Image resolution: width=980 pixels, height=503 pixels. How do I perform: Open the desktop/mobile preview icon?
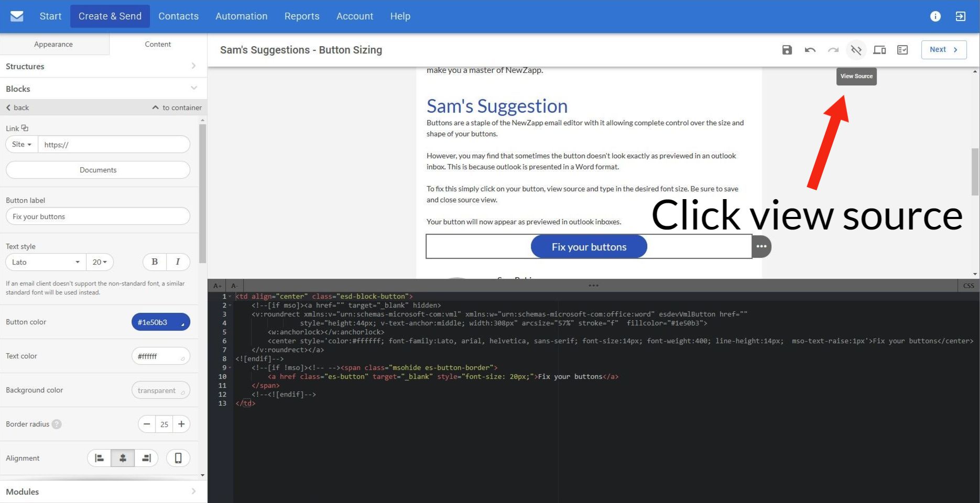pyautogui.click(x=879, y=50)
